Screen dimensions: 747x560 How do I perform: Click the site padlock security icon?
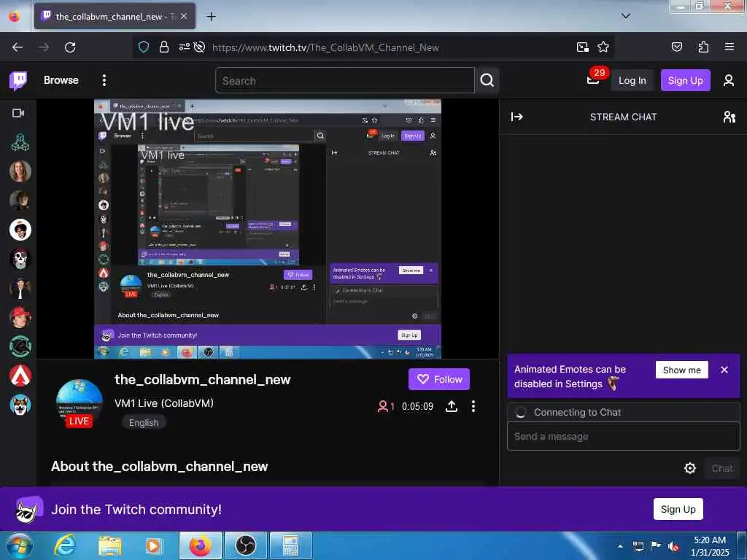point(164,47)
